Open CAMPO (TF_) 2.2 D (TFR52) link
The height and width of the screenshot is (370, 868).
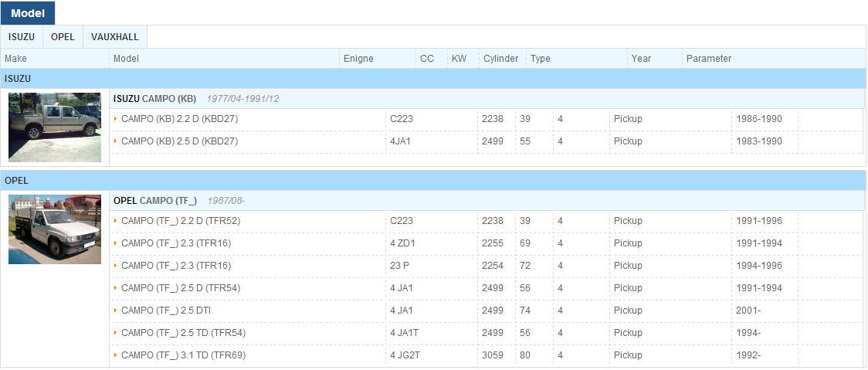pyautogui.click(x=181, y=220)
